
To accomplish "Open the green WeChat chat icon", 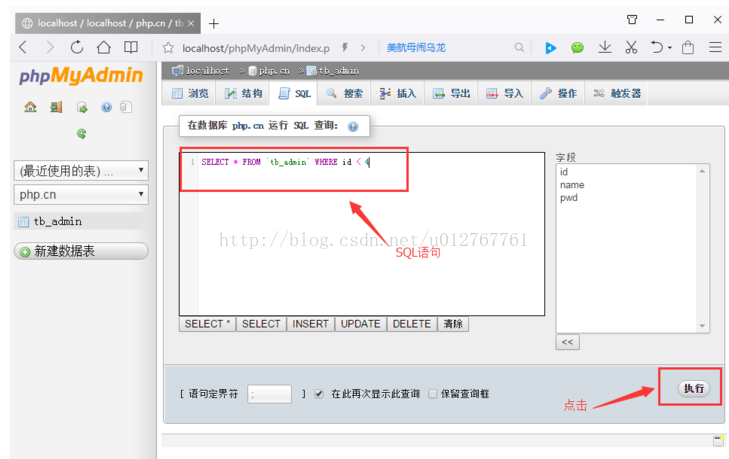I will [577, 47].
